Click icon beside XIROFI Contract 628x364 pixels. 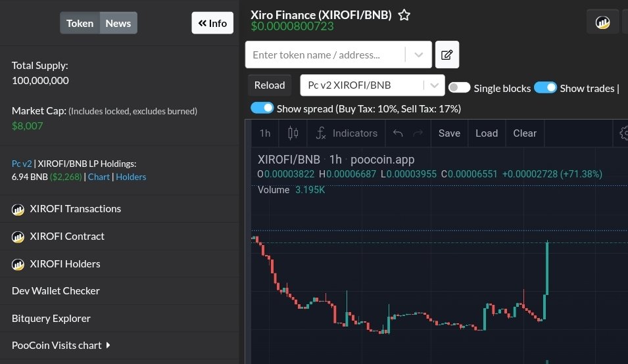click(x=18, y=237)
